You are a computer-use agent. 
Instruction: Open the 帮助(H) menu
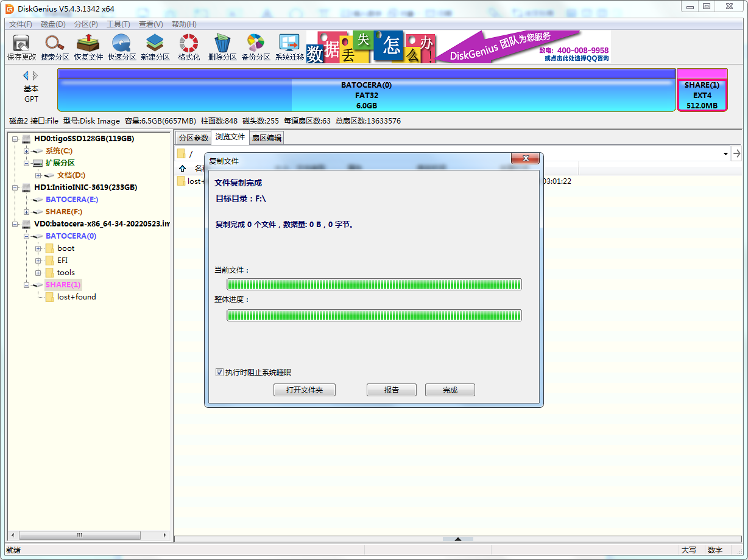click(184, 24)
